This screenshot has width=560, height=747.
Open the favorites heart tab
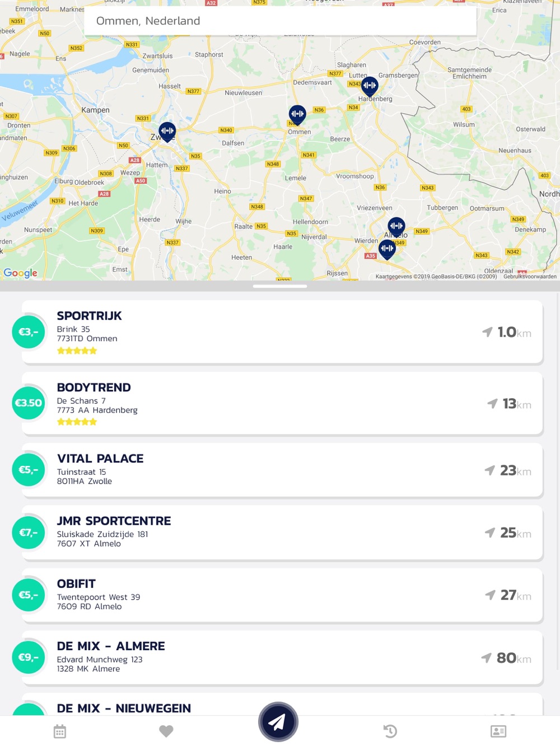coord(166,731)
